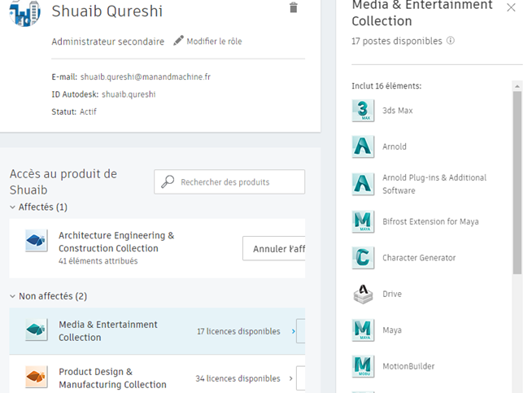Viewport: 532px width, 393px height.
Task: Click the pencil icon next to Modifier le rôle
Action: tap(178, 41)
